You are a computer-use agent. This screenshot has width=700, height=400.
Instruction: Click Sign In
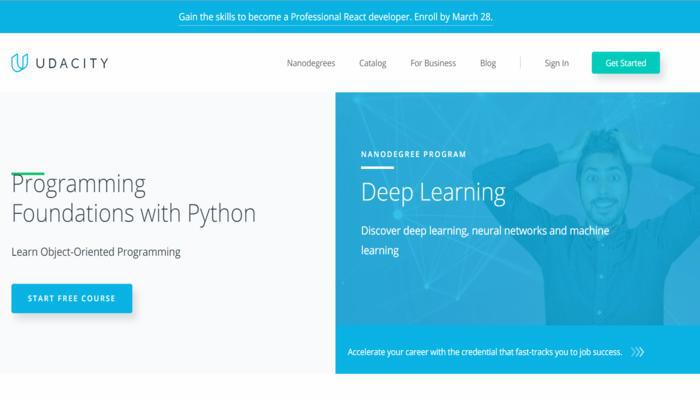(556, 63)
